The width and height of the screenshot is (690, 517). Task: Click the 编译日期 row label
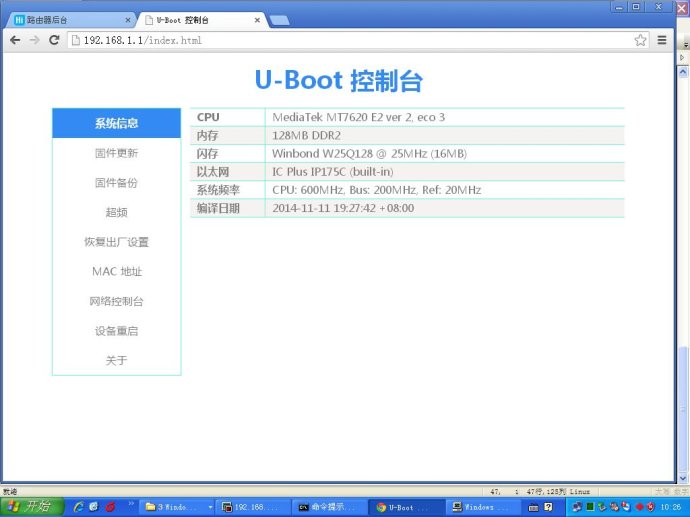coord(218,208)
